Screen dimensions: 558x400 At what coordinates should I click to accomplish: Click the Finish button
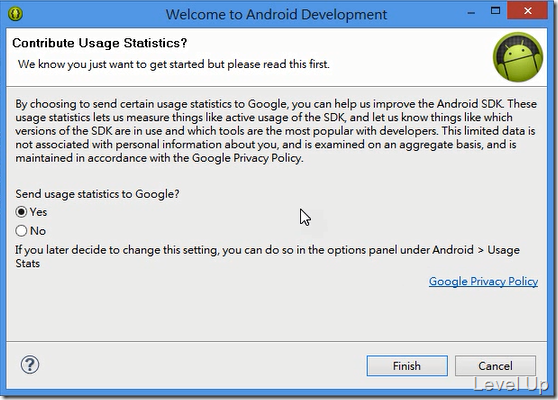click(x=407, y=366)
